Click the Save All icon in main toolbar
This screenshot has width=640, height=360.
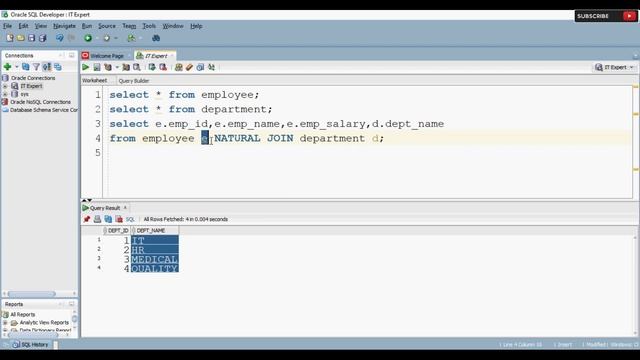click(42, 38)
